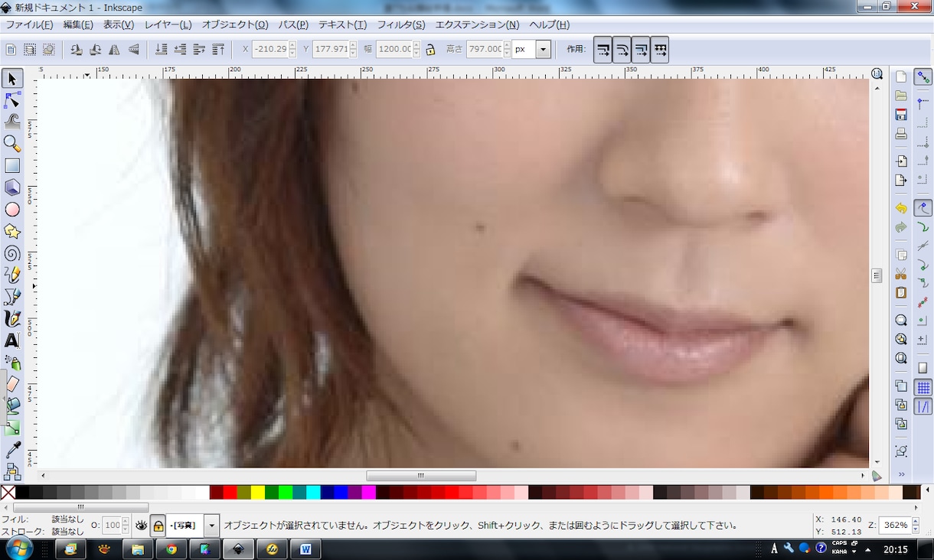Select the Spiral tool
The image size is (934, 560).
pyautogui.click(x=12, y=253)
